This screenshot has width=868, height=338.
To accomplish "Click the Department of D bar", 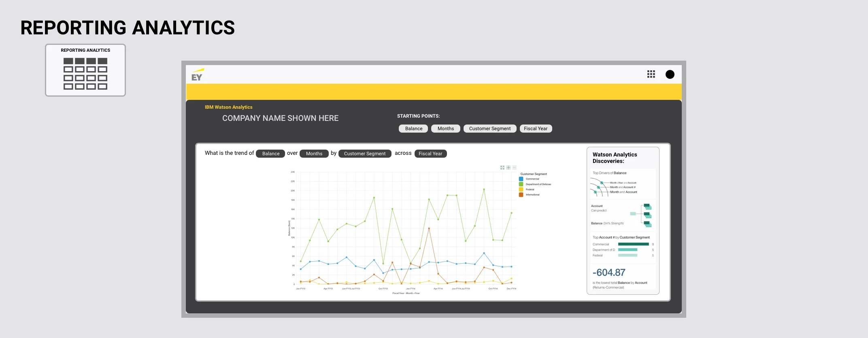I will (x=628, y=250).
